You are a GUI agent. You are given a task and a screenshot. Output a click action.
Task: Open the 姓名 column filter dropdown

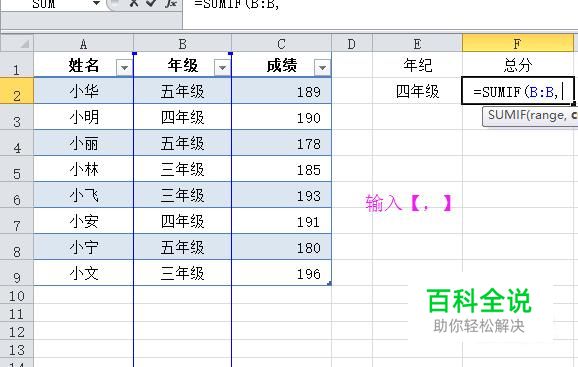pos(124,67)
